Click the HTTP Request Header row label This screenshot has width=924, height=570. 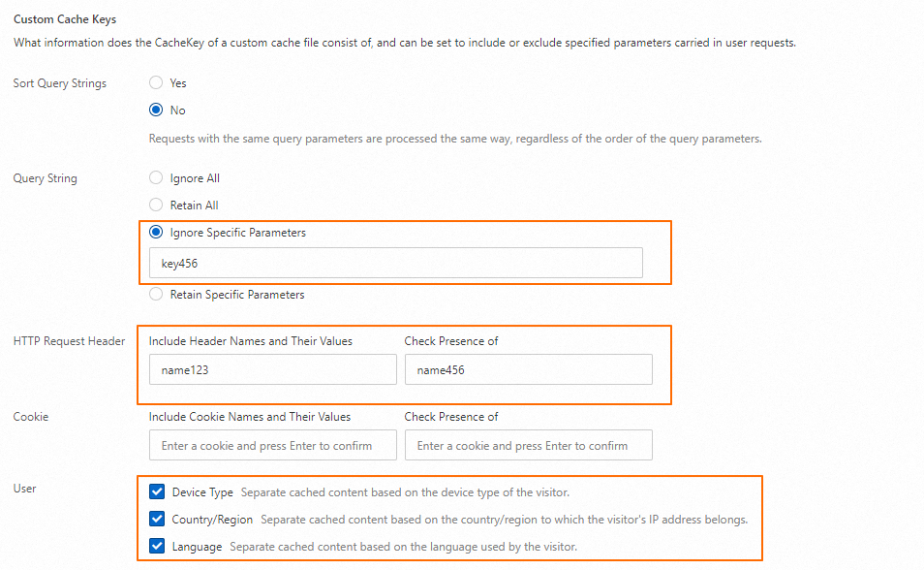point(69,341)
